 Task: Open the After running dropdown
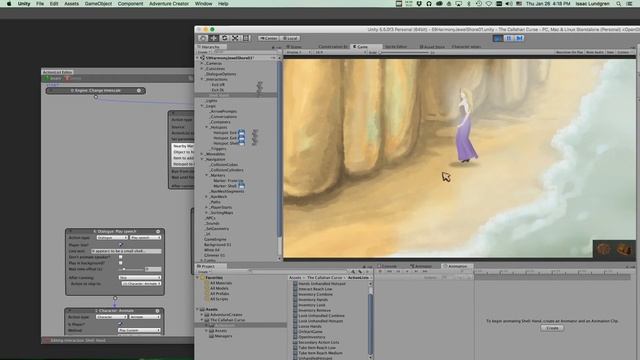pos(140,278)
